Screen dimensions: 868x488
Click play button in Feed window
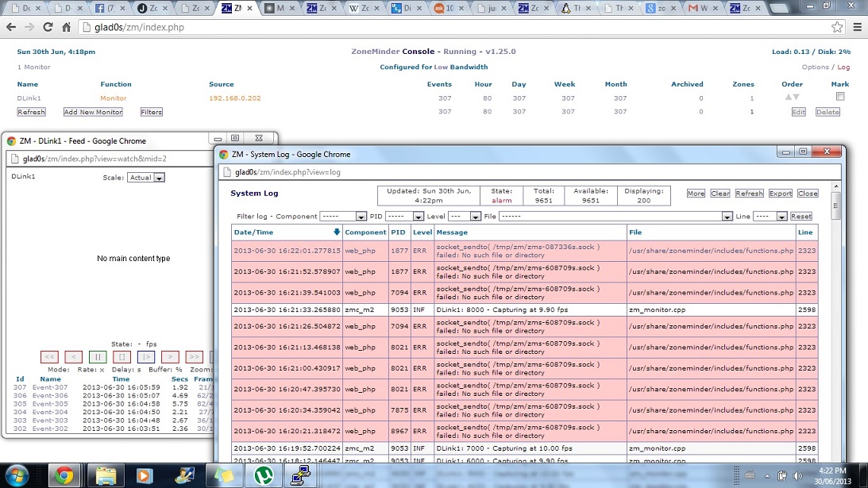(x=145, y=357)
